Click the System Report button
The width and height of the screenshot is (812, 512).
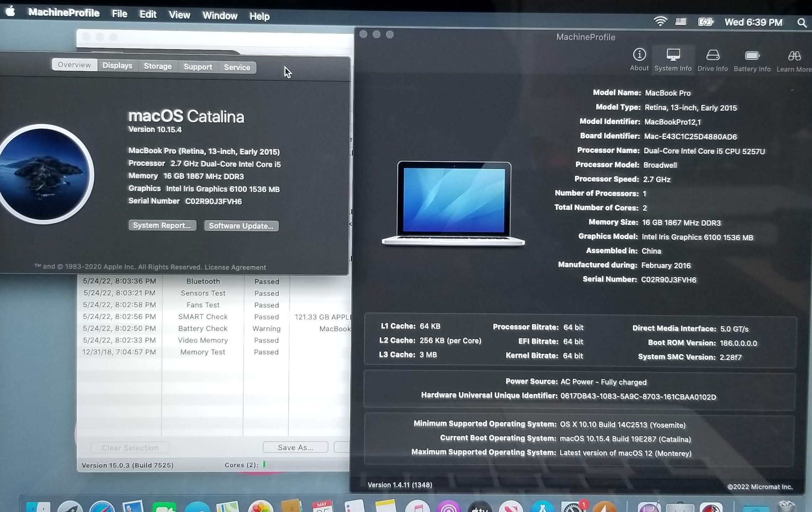[x=162, y=225]
